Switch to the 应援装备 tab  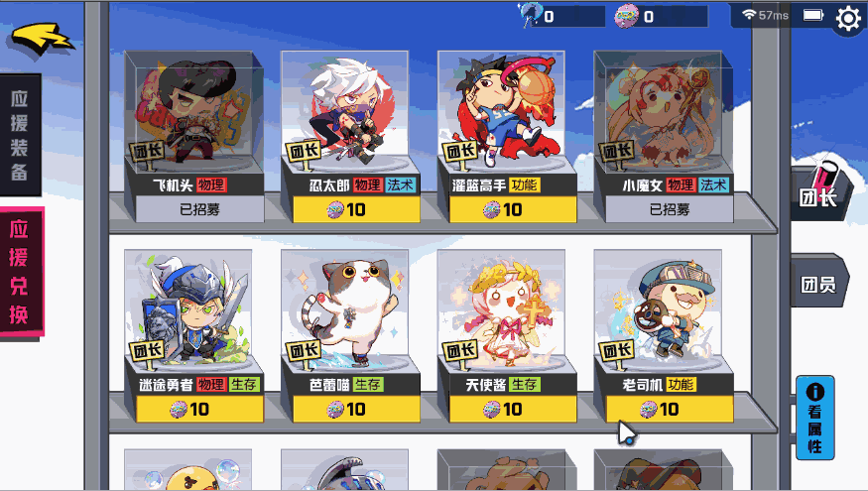click(20, 135)
